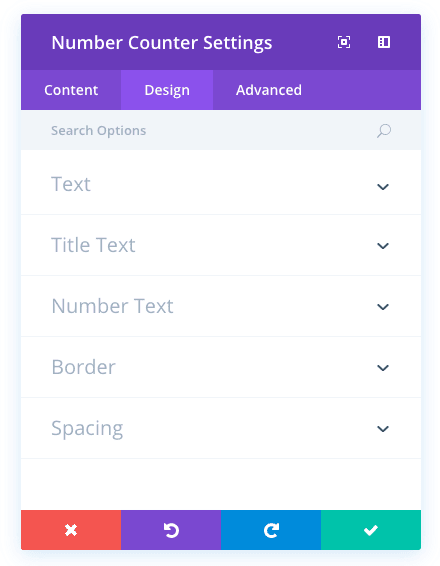Open the Number Text settings label
The height and width of the screenshot is (566, 440).
click(x=112, y=306)
